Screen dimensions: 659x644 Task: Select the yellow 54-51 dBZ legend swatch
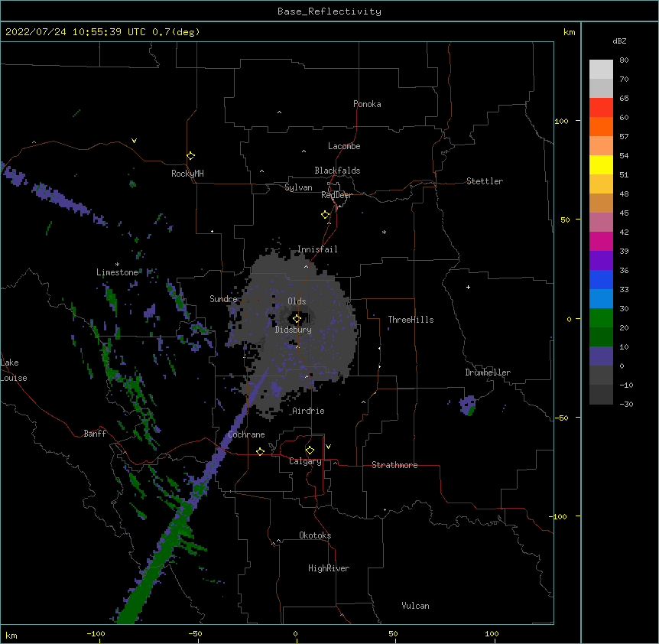601,164
